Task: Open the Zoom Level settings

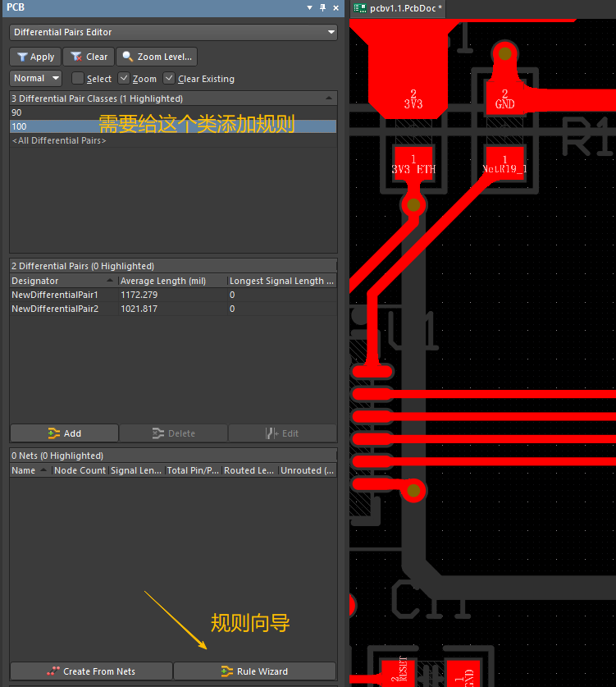Action: point(157,57)
